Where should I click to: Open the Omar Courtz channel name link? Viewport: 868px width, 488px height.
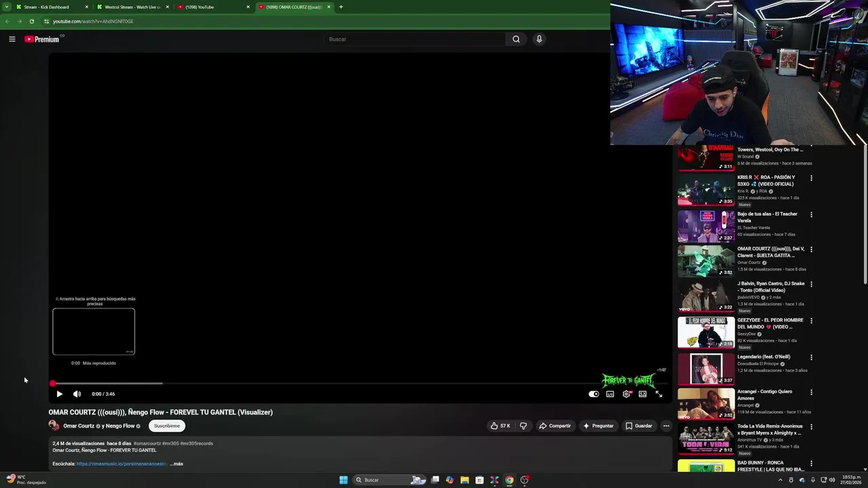coord(79,426)
